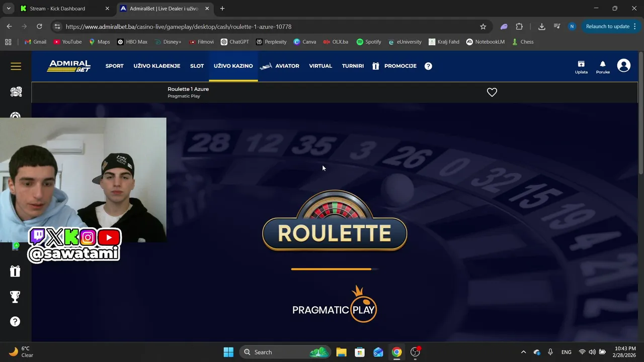Open a new browser tab

pyautogui.click(x=222, y=9)
